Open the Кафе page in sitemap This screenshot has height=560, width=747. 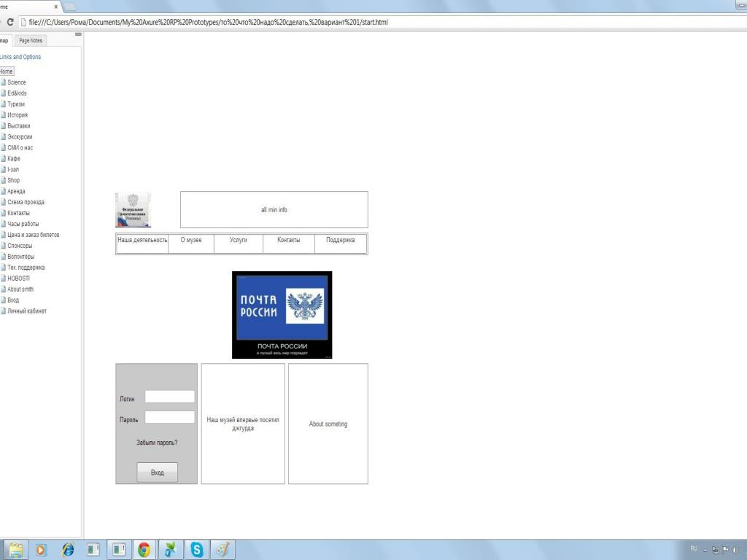[14, 158]
